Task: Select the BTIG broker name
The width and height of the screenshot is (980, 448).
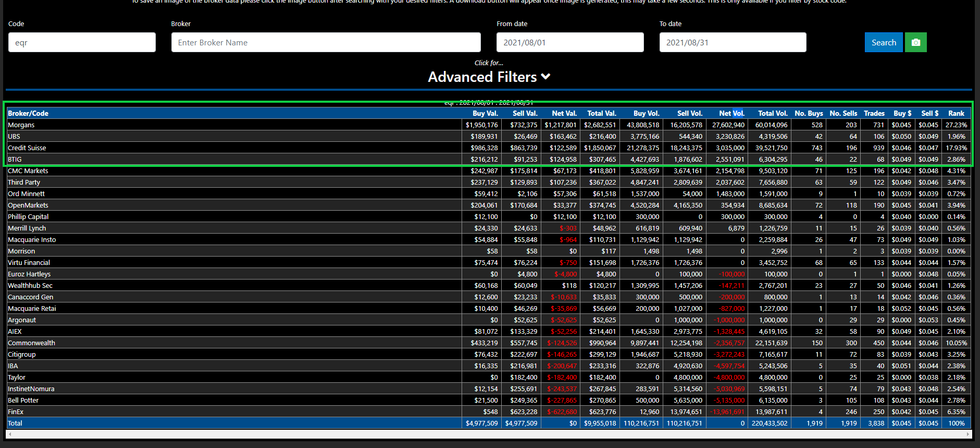Action: (x=15, y=160)
